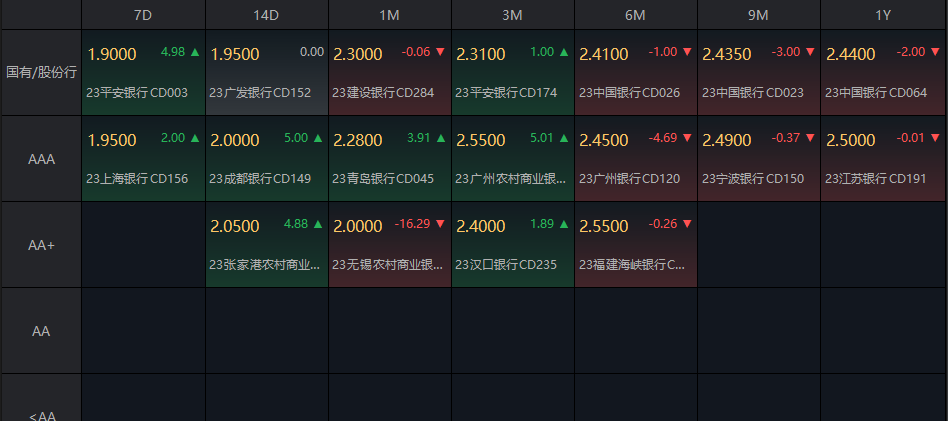This screenshot has width=948, height=421.
Task: Open 23中国银行 CD023 quote cell
Action: 759,73
